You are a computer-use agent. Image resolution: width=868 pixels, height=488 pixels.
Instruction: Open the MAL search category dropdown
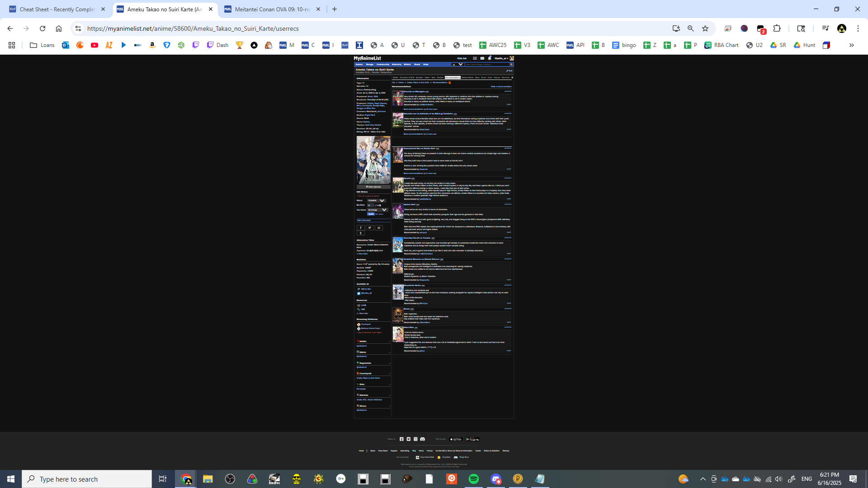pyautogui.click(x=458, y=65)
